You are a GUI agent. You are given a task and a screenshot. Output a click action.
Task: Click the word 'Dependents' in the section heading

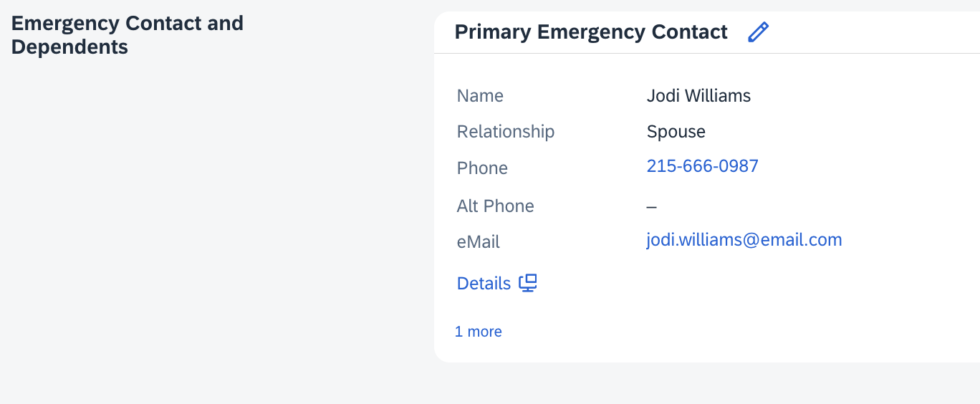click(x=69, y=47)
